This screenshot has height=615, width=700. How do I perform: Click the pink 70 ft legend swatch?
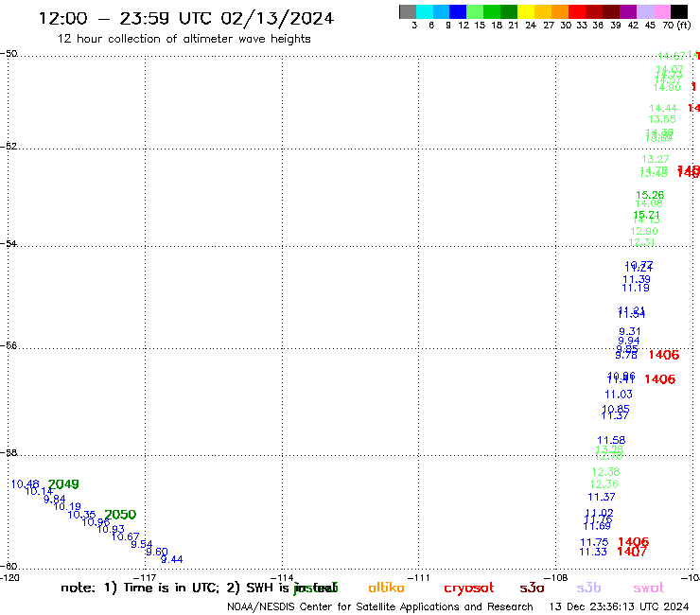(x=661, y=11)
